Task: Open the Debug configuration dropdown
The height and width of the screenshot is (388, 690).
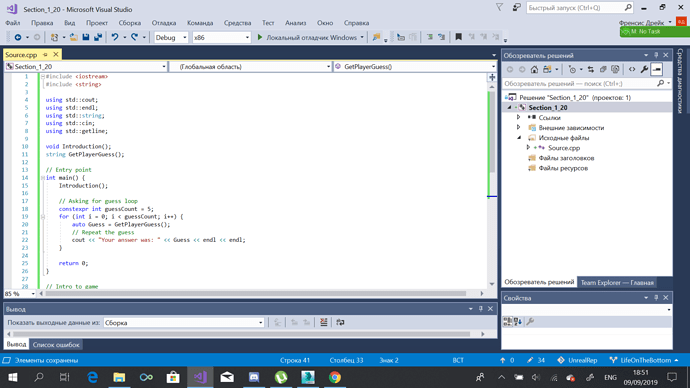Action: [x=171, y=37]
